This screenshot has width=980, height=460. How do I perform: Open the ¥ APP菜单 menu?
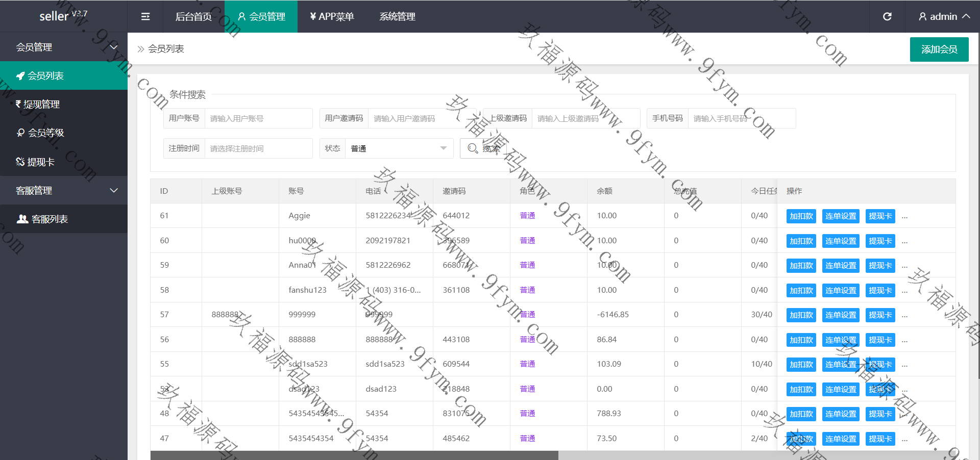pos(332,16)
